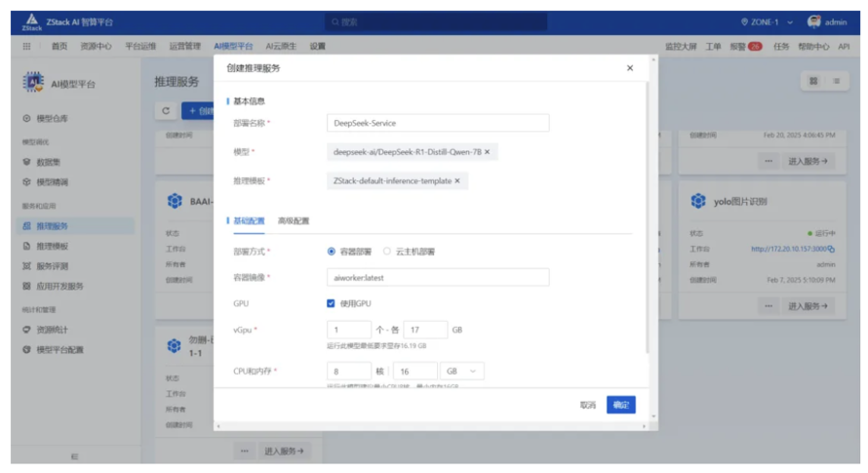
Task: Open the 运营管理 menu
Action: [x=185, y=46]
